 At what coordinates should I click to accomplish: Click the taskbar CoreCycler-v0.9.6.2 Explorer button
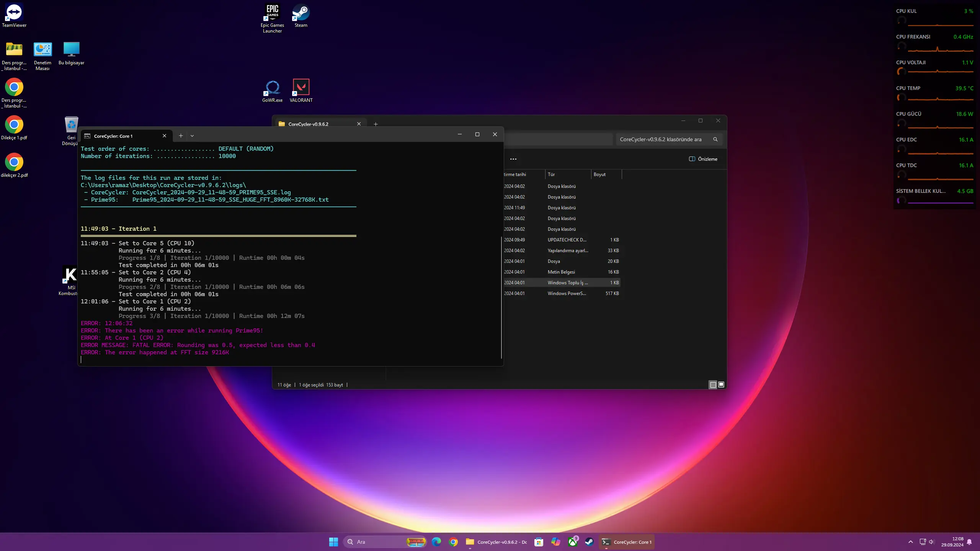coord(497,542)
